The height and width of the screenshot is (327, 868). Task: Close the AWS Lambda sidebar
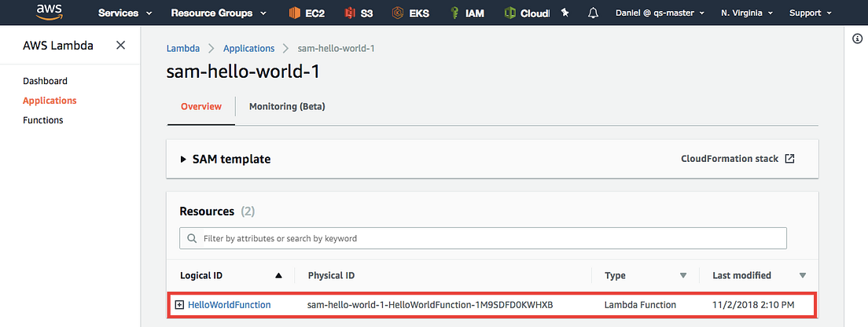click(x=120, y=46)
